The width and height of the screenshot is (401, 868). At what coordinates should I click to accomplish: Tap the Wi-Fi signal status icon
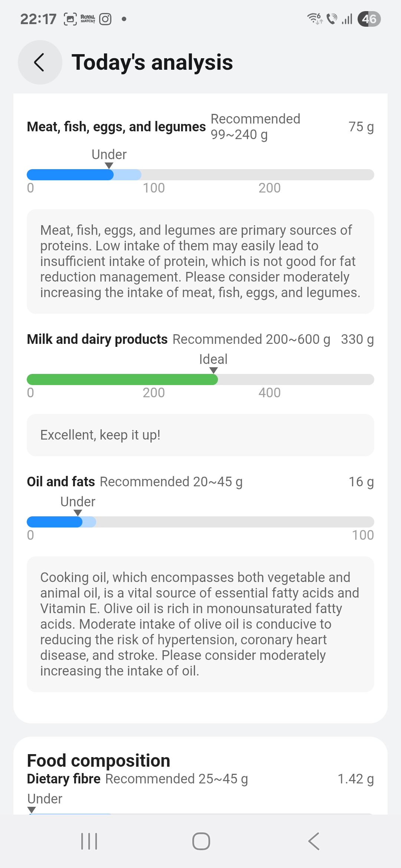[314, 19]
